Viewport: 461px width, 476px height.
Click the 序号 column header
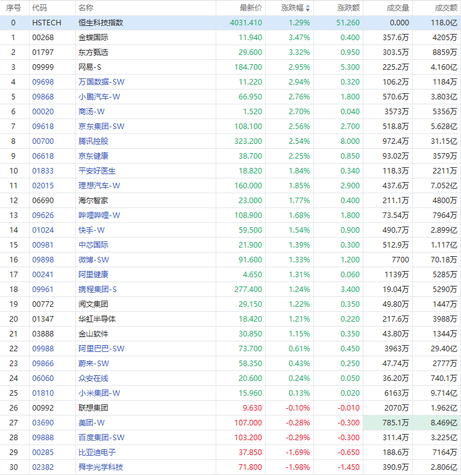[14, 8]
